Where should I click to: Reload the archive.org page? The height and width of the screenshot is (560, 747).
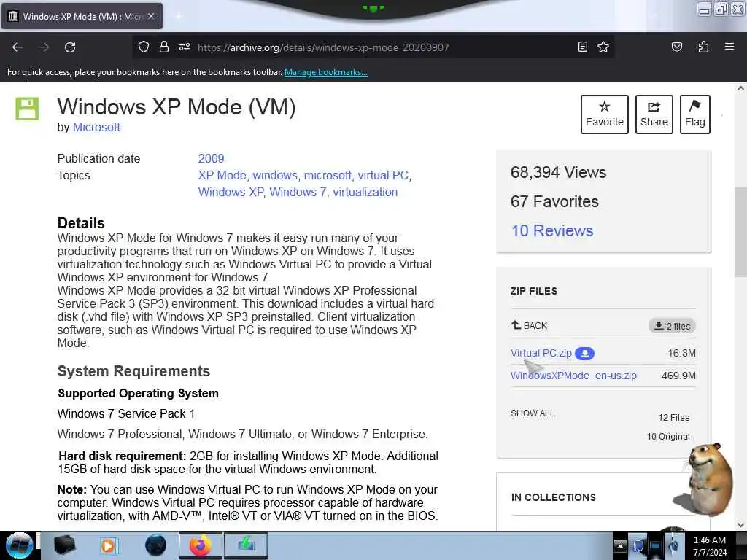[x=70, y=47]
